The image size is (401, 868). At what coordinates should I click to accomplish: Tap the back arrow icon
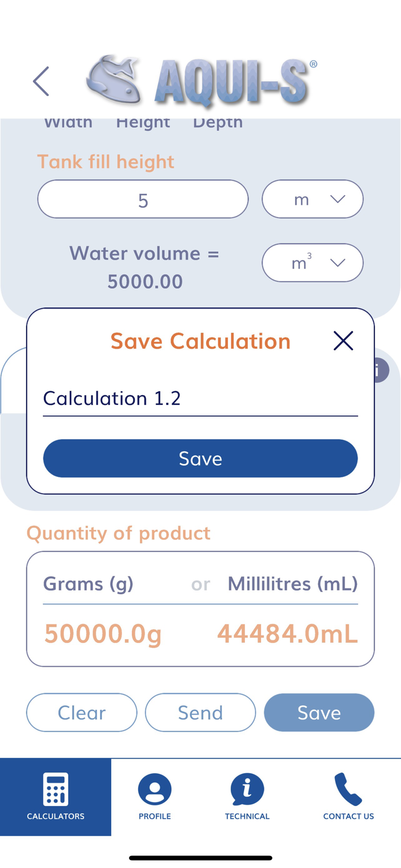pos(41,80)
